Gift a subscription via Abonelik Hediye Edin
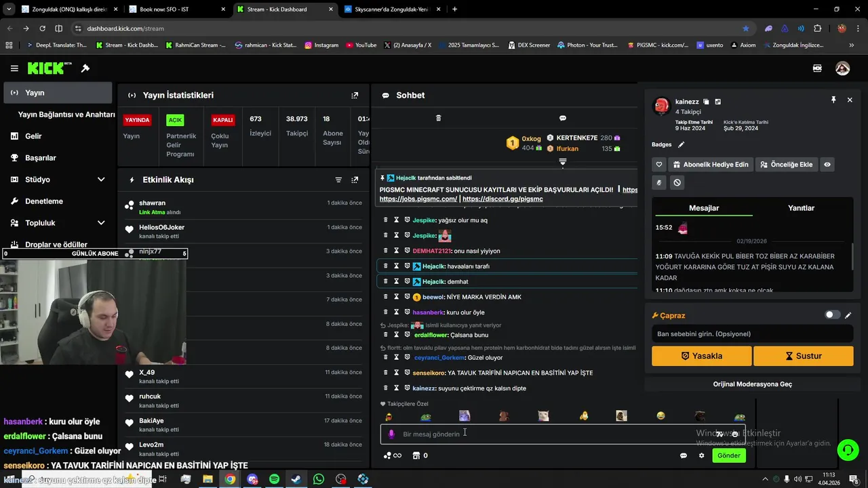868x488 pixels. (x=711, y=165)
